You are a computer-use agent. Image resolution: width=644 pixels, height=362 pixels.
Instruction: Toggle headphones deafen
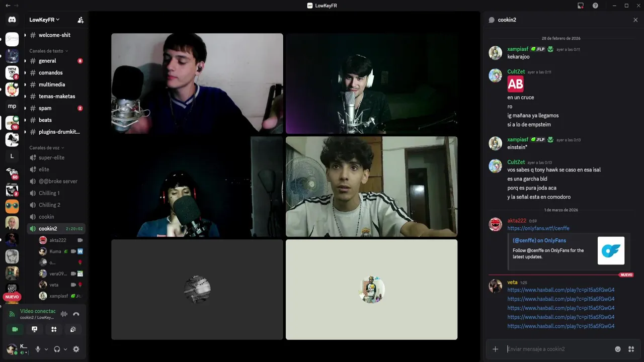coord(57,349)
